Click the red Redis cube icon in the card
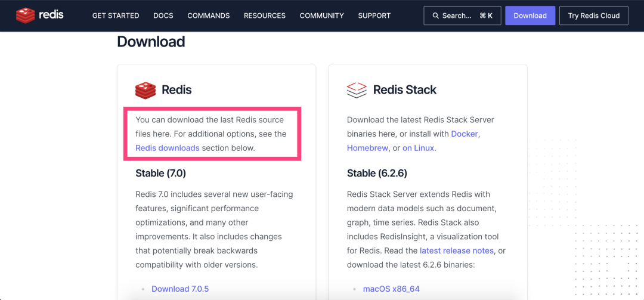The width and height of the screenshot is (644, 300). 145,90
